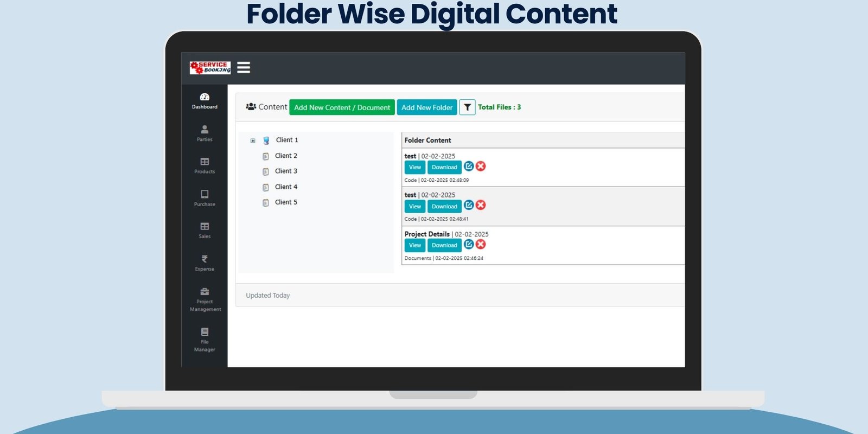
Task: Delete the second test file entry
Action: 481,205
